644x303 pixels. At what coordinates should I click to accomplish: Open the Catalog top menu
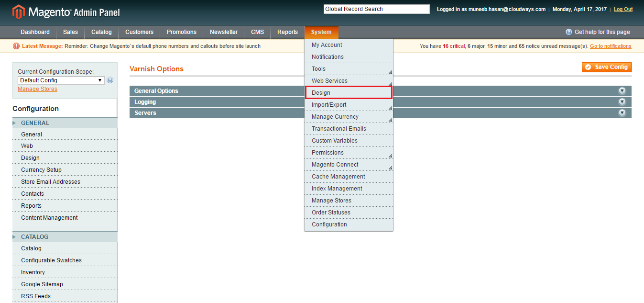point(101,32)
